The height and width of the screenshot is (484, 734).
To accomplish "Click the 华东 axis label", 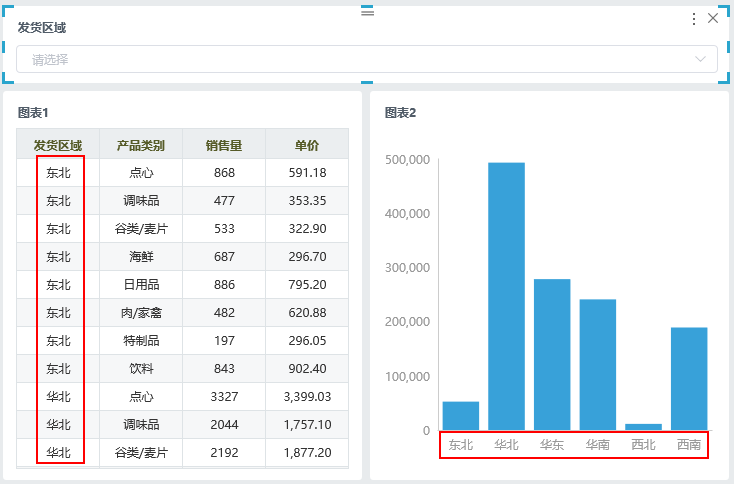I will (552, 444).
